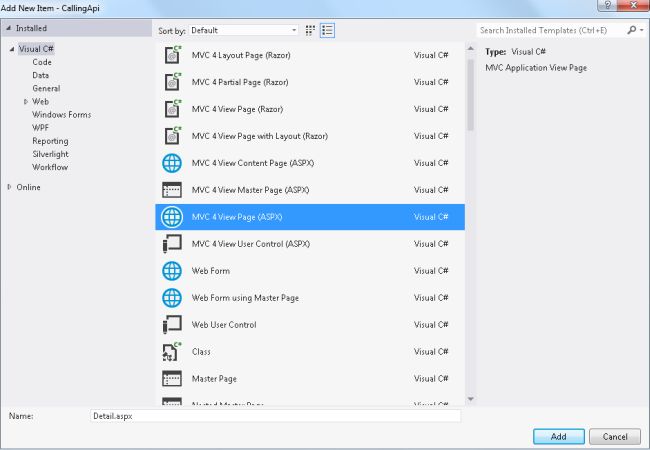Click the MVC 4 Partial Page (Razor) icon
650x450 pixels.
pyautogui.click(x=172, y=82)
